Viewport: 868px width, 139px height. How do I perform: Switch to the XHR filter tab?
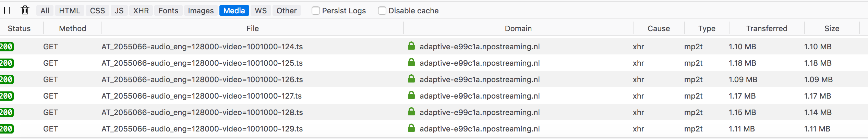141,11
